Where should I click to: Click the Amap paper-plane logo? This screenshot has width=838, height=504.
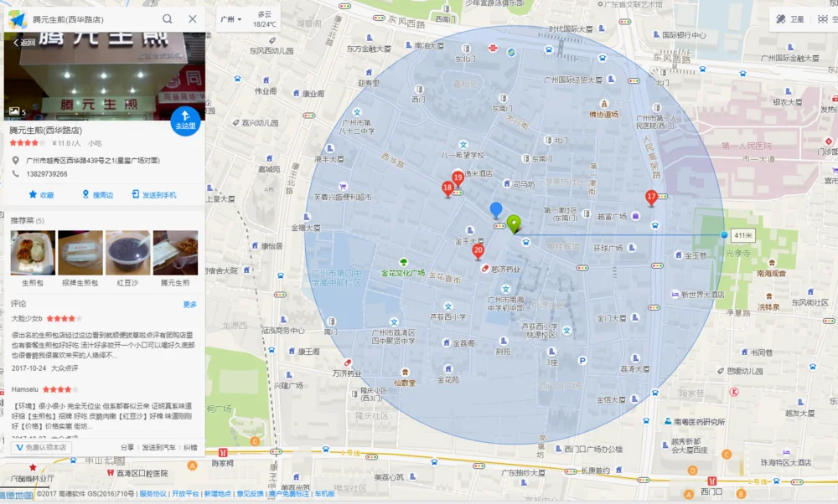tap(17, 20)
